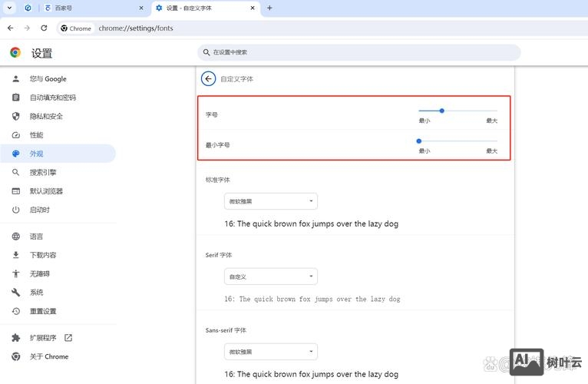Screen dimensions: 588x384
Task: Expand the Serif 字体 dropdown
Action: click(x=271, y=276)
